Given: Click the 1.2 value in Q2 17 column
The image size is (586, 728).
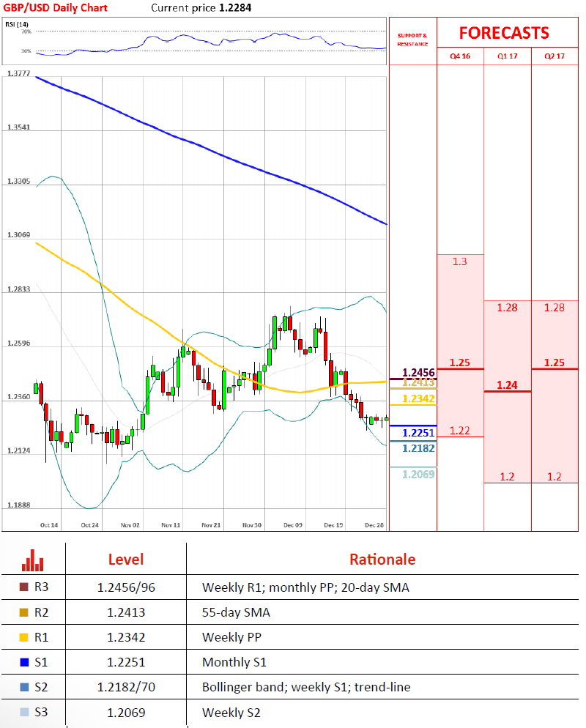Looking at the screenshot, I should coord(555,477).
